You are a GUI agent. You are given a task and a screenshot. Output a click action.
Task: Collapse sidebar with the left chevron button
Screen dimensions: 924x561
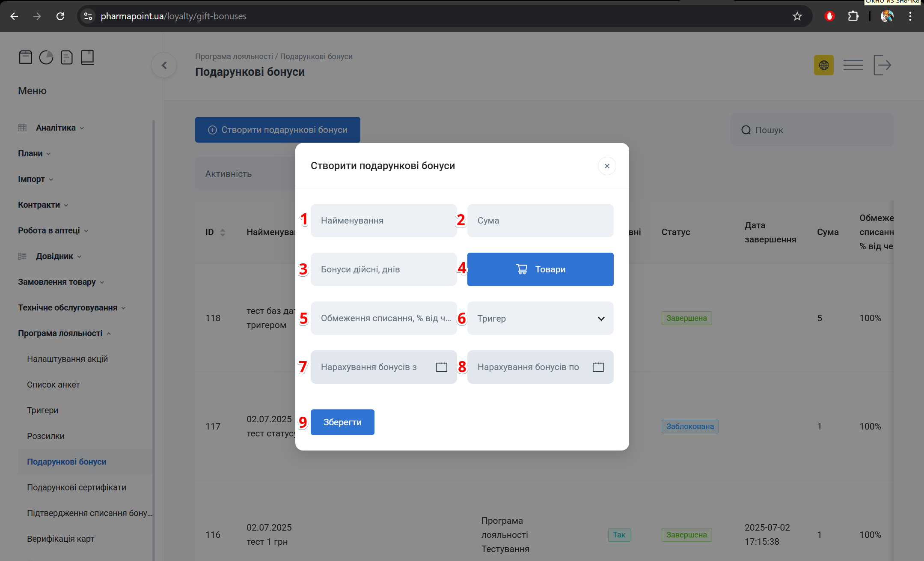164,65
